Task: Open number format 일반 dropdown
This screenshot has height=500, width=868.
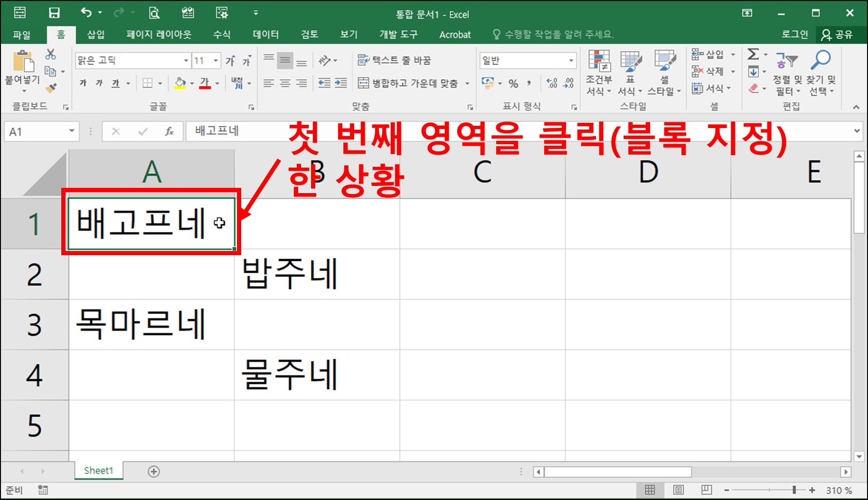Action: pyautogui.click(x=571, y=60)
